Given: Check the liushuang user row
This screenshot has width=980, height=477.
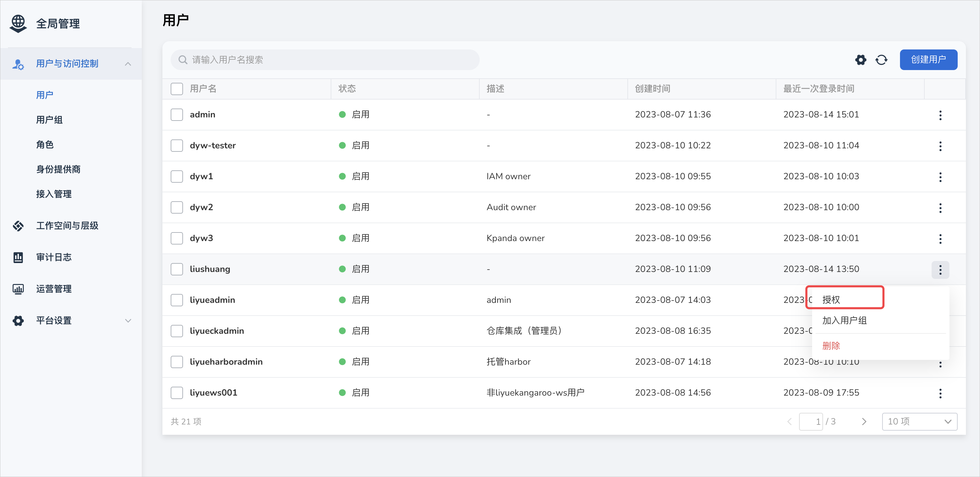Looking at the screenshot, I should [x=176, y=269].
